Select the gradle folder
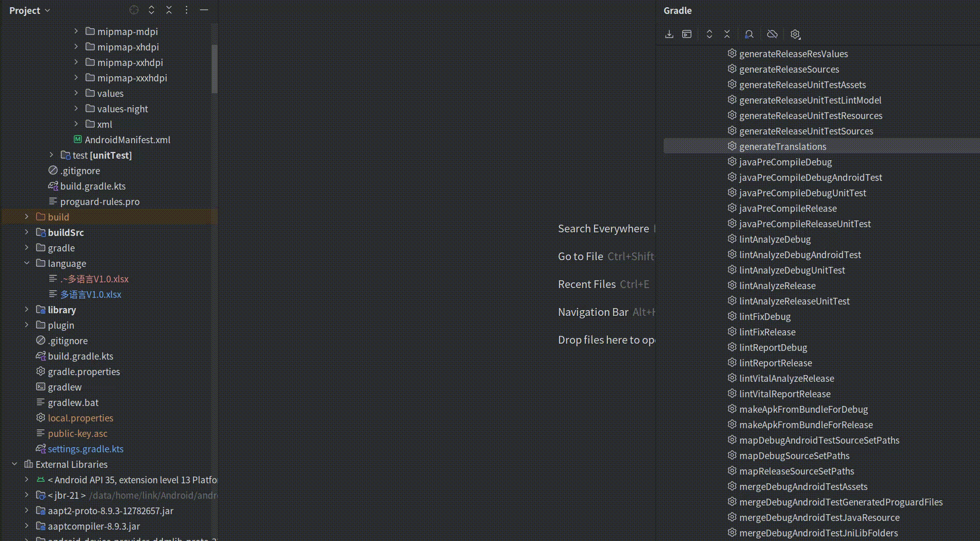Viewport: 980px width, 541px height. click(x=61, y=248)
